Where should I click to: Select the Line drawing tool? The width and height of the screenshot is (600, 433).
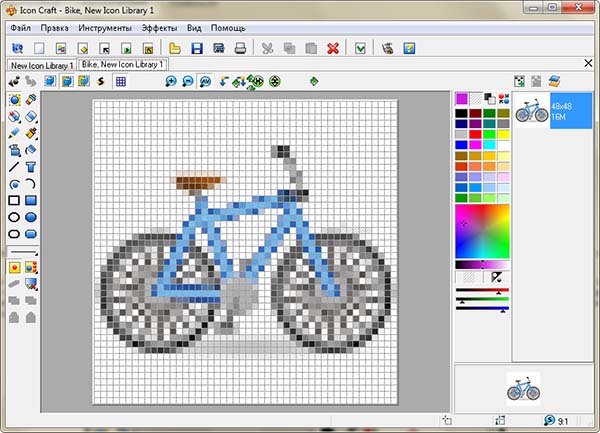(x=14, y=166)
